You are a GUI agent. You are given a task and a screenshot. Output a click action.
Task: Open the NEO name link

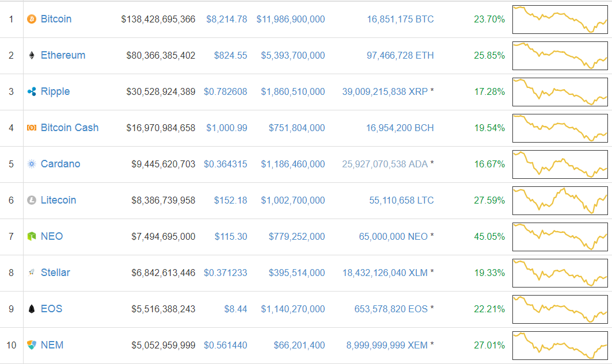51,236
